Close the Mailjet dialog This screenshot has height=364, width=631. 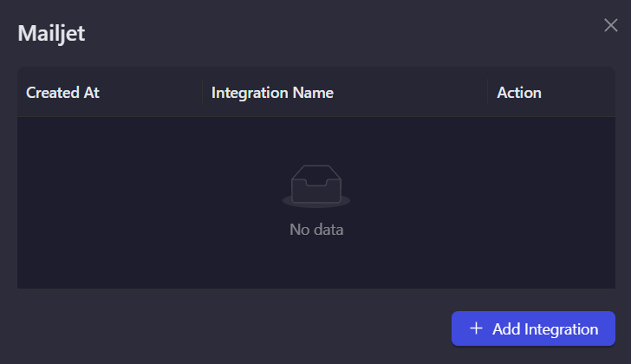(x=610, y=25)
